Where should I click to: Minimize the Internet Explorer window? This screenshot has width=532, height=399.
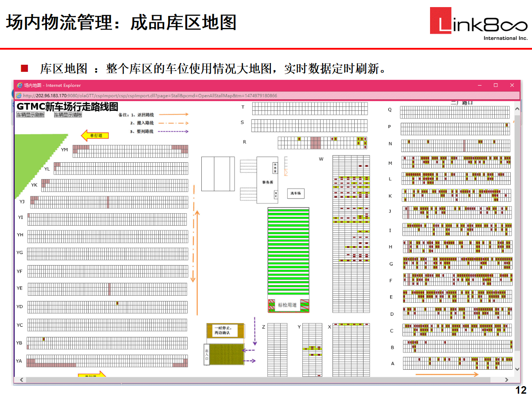(479, 85)
